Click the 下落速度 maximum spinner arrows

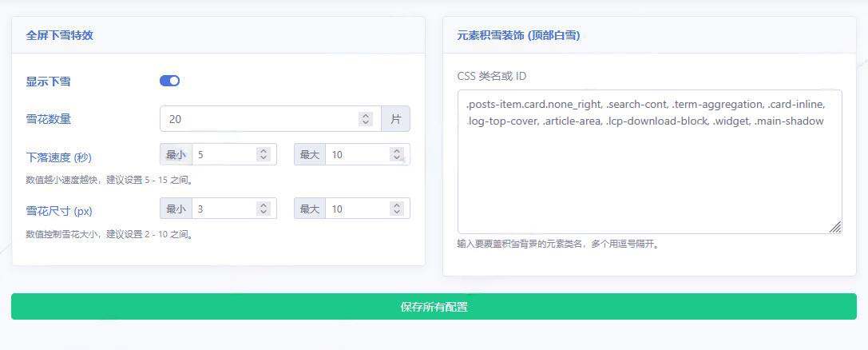tap(397, 154)
